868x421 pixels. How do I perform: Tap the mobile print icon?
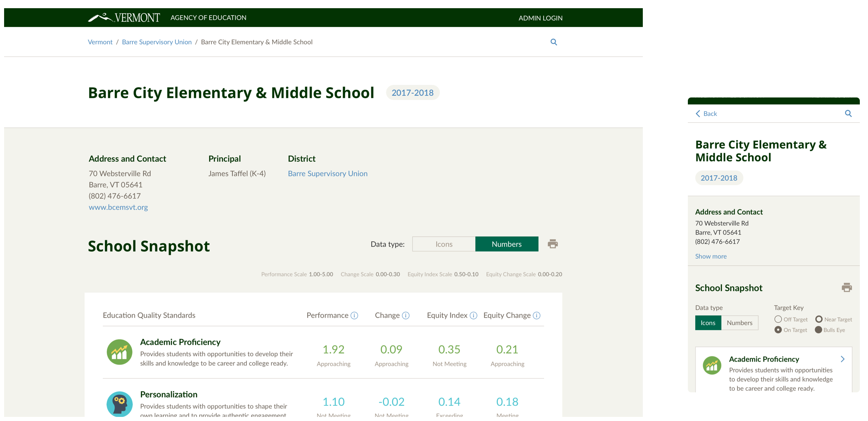coord(847,287)
